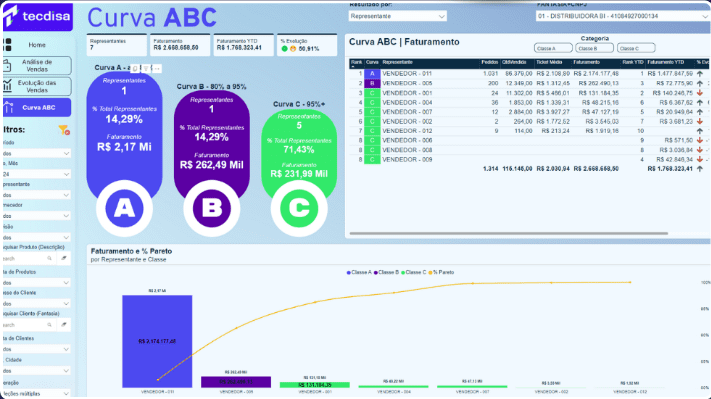Screen dimensions: 711x399
Task: Click the up arrow in VENDEDOR - 011 row
Action: tap(700, 73)
